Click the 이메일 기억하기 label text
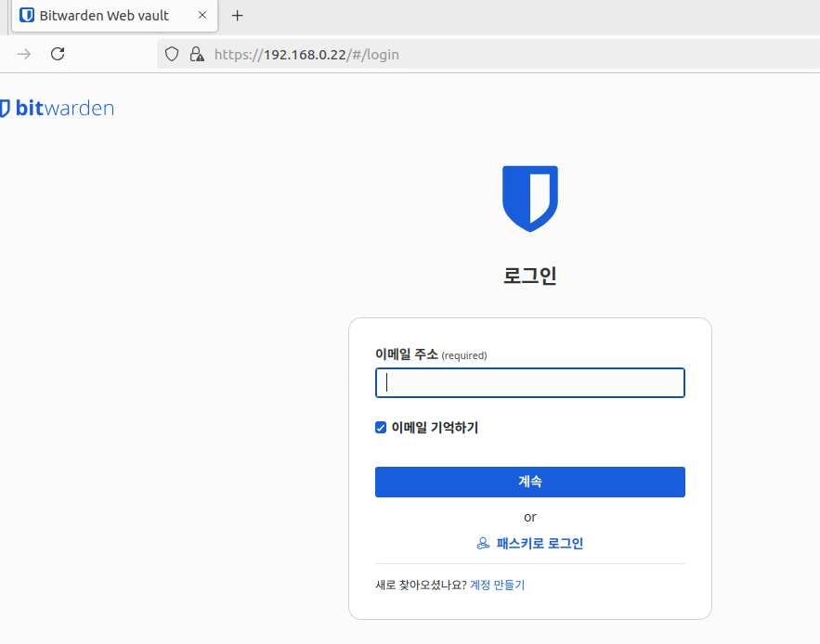820x644 pixels. click(x=435, y=428)
